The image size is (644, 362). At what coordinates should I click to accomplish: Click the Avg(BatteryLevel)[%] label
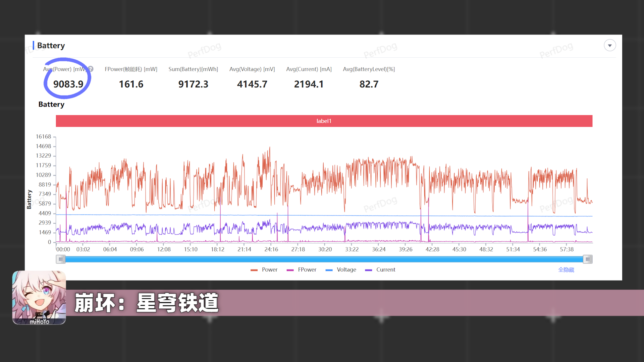[x=369, y=69]
